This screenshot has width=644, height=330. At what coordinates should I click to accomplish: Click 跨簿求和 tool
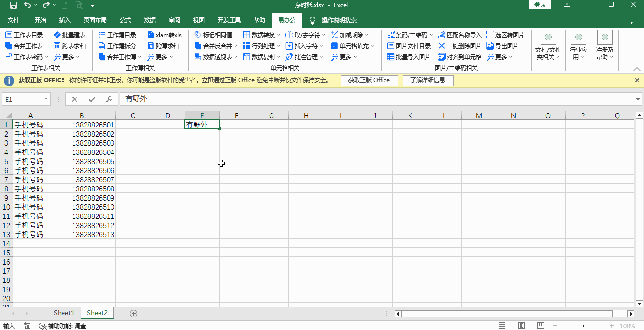tap(163, 46)
